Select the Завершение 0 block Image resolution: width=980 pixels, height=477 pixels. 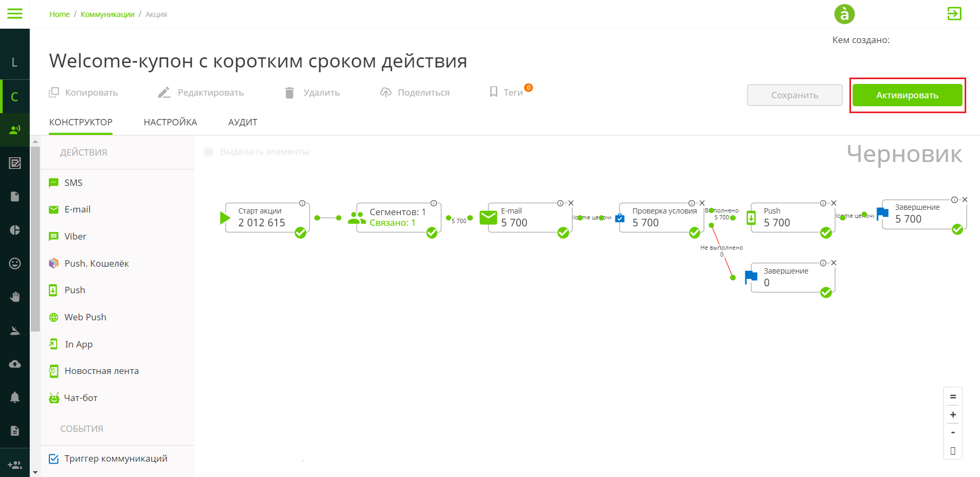pyautogui.click(x=793, y=277)
